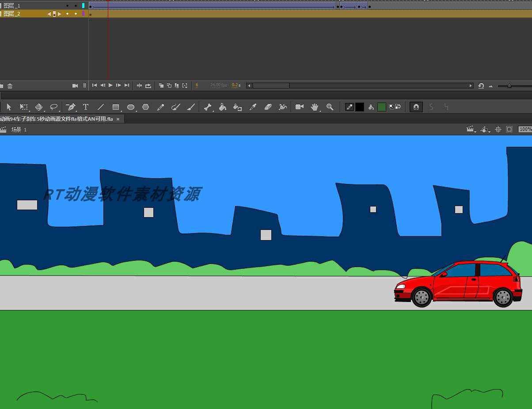
Task: Open the Edit Scene dropdown
Action: coord(471,130)
